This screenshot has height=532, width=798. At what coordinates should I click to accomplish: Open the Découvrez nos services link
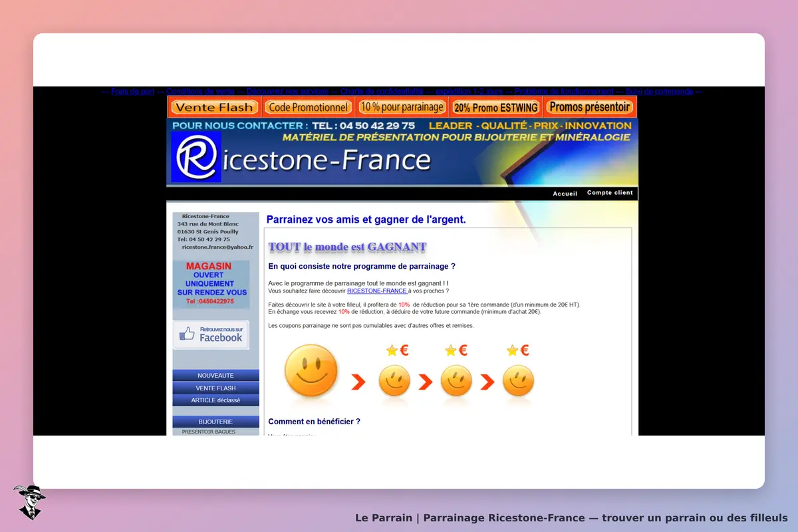[287, 92]
